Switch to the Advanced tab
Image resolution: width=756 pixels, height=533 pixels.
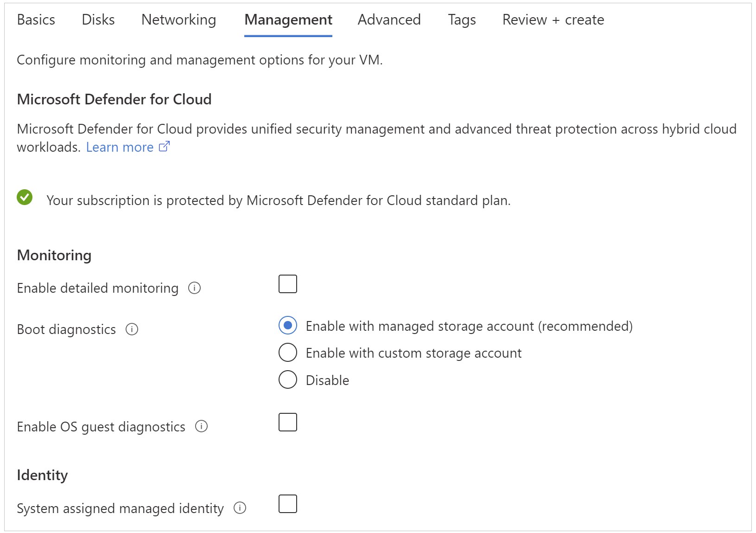(388, 19)
